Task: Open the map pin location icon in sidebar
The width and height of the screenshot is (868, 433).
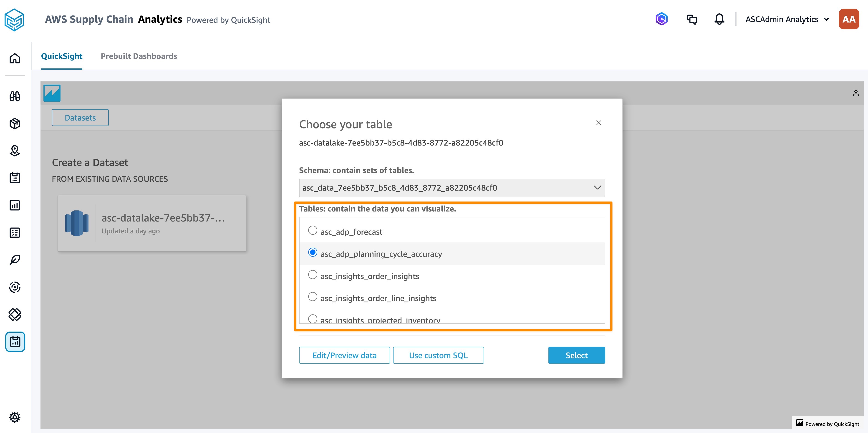Action: [x=15, y=151]
